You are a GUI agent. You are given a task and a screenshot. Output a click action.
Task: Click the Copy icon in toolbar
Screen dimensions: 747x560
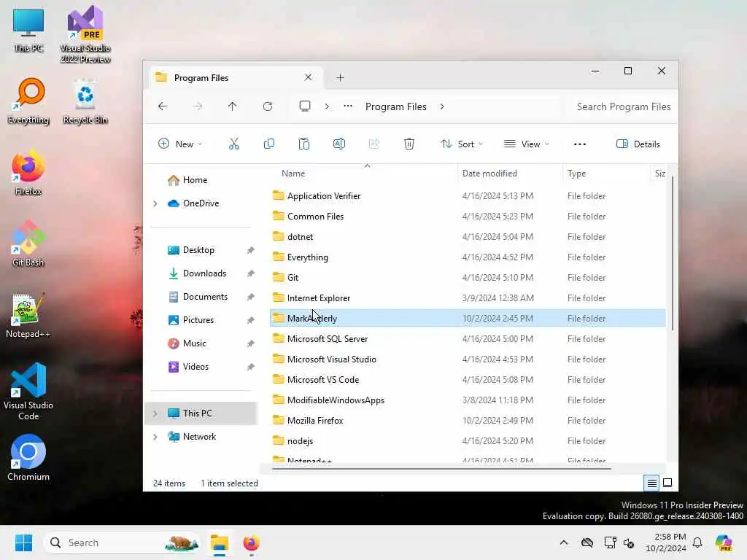click(269, 144)
